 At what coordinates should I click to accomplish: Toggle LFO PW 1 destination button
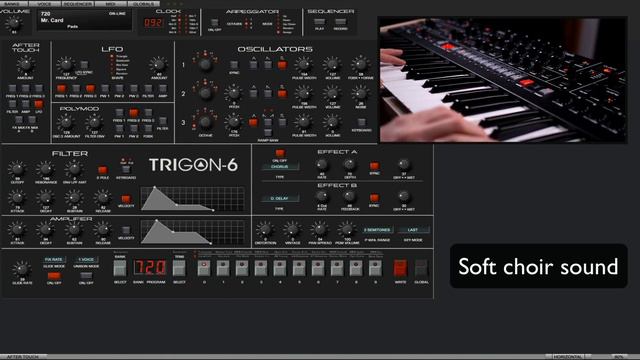coord(105,88)
